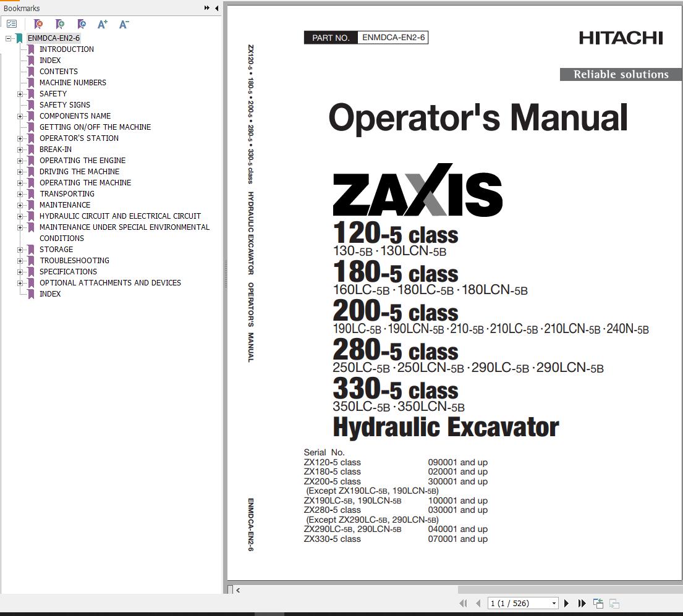The image size is (683, 616).
Task: Open the BREAK-IN bookmark text
Action: pyautogui.click(x=55, y=150)
